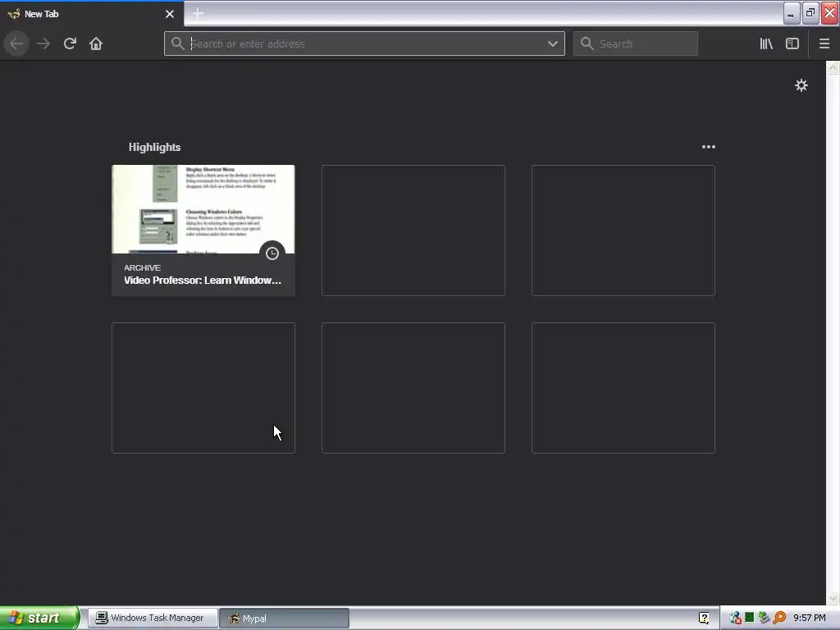This screenshot has height=630, width=840.
Task: Click the toolbar Search box
Action: point(636,43)
